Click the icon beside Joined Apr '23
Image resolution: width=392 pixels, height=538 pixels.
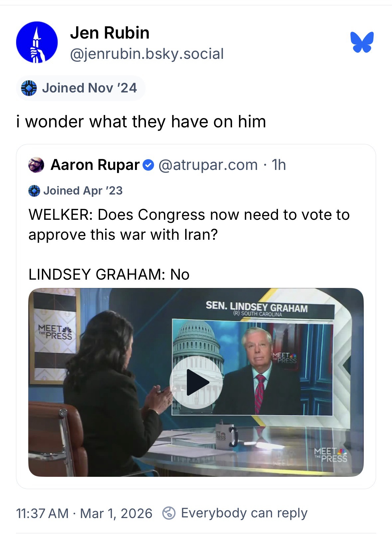tap(34, 191)
